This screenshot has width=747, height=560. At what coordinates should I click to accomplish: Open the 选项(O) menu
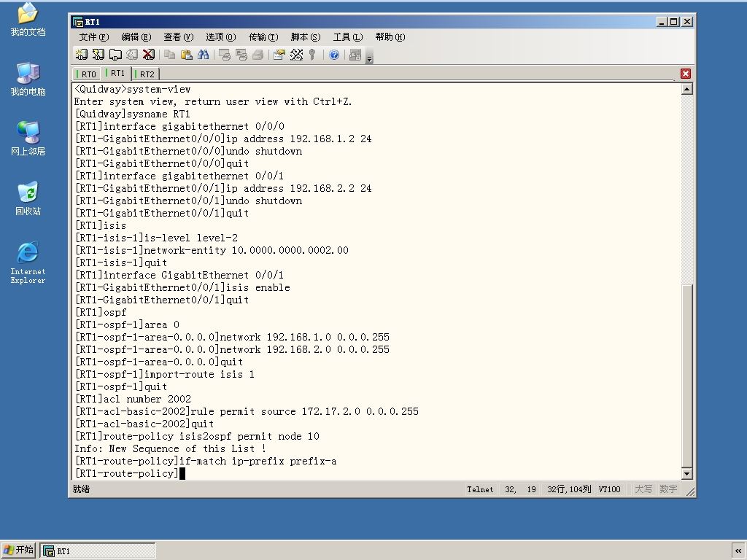(221, 37)
